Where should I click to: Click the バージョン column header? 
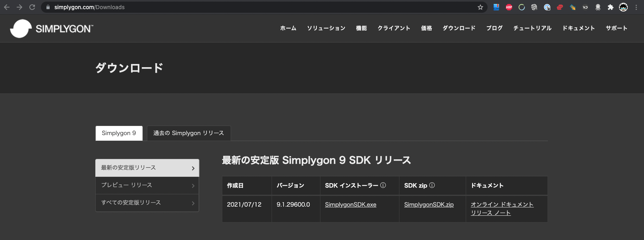click(290, 186)
